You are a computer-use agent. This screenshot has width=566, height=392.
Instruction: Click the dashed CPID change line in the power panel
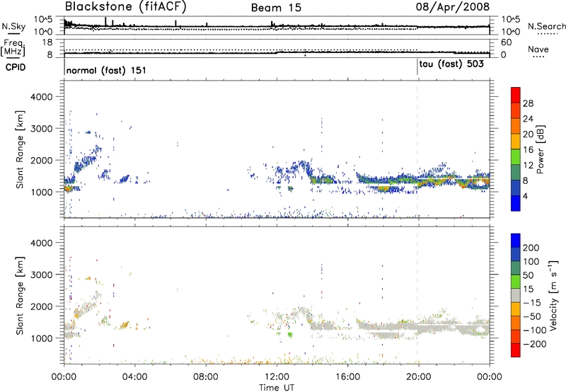[x=417, y=149]
